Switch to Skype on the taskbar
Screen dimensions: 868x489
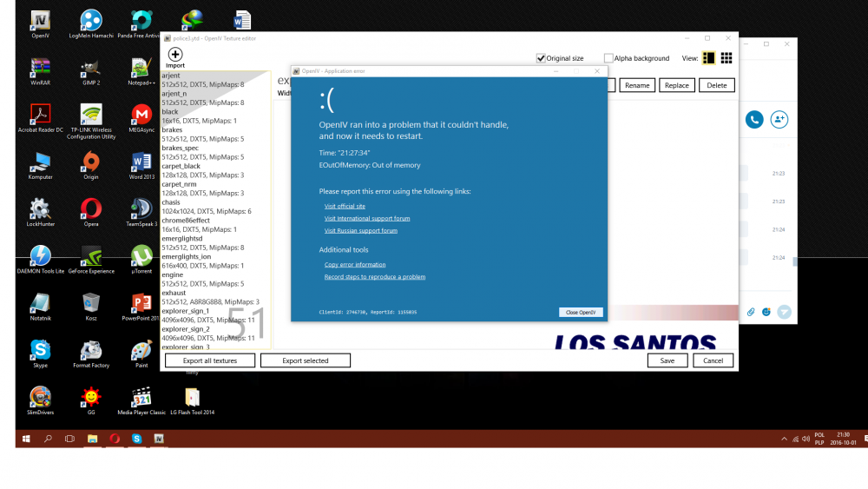(x=137, y=439)
